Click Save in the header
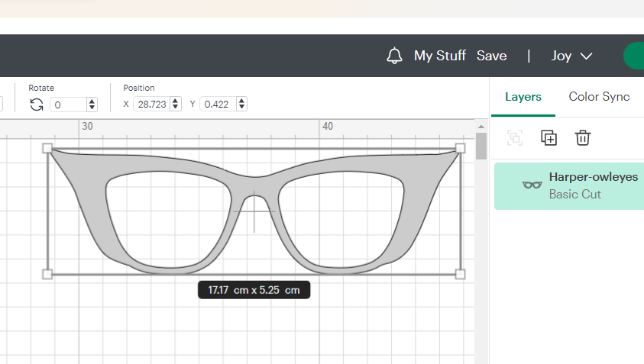 coord(491,56)
